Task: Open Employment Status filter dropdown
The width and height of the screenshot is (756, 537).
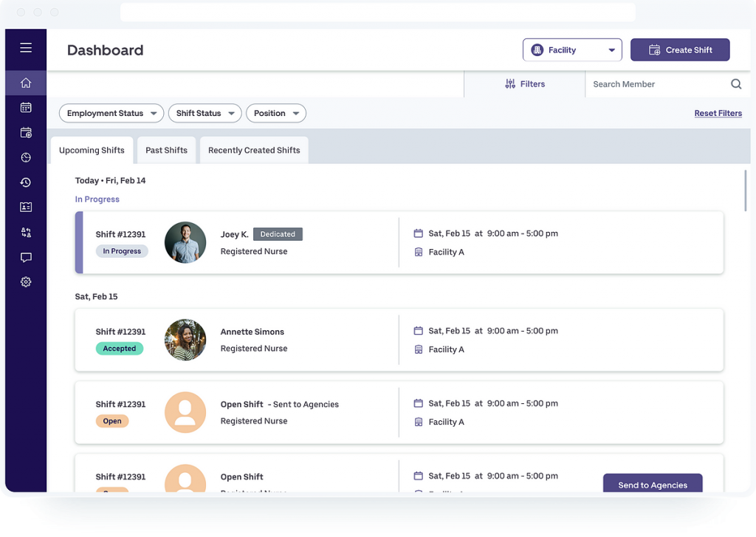Action: (111, 113)
